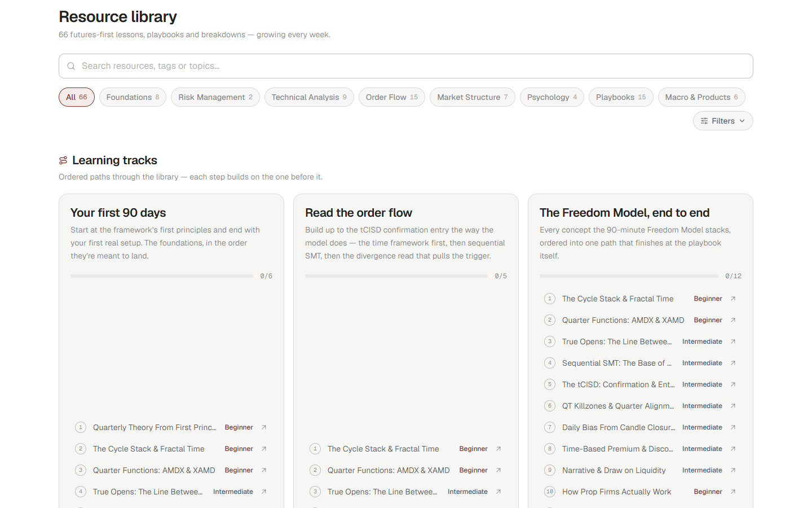Image resolution: width=812 pixels, height=508 pixels.
Task: Click the Your first 90 days progress bar
Action: tap(162, 276)
